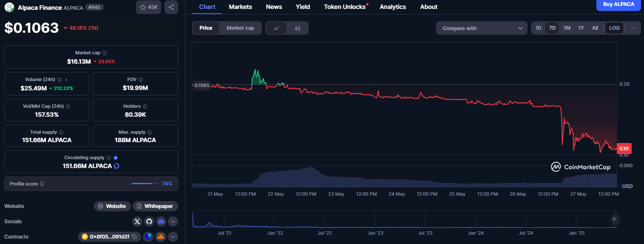Click the $19.99M FDV value
The height and width of the screenshot is (244, 644).
135,88
